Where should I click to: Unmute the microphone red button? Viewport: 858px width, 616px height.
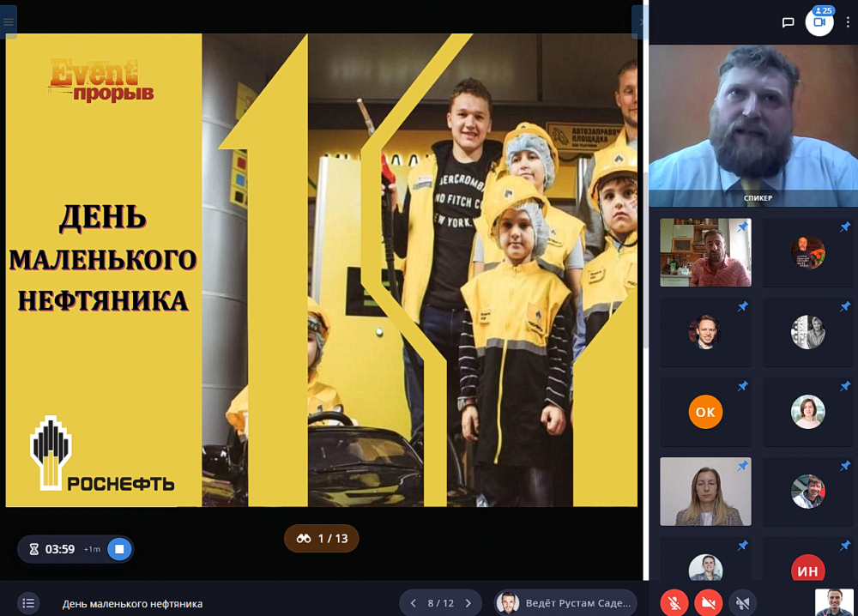(674, 603)
